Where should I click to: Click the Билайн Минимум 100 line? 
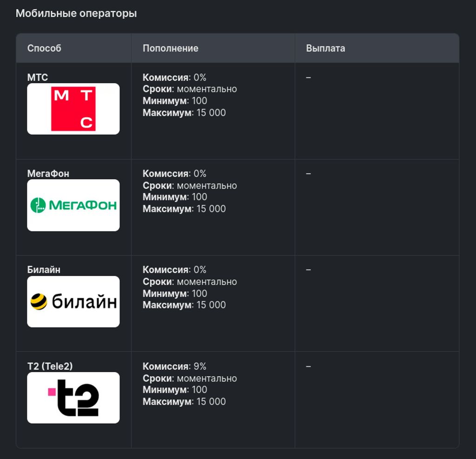point(175,293)
